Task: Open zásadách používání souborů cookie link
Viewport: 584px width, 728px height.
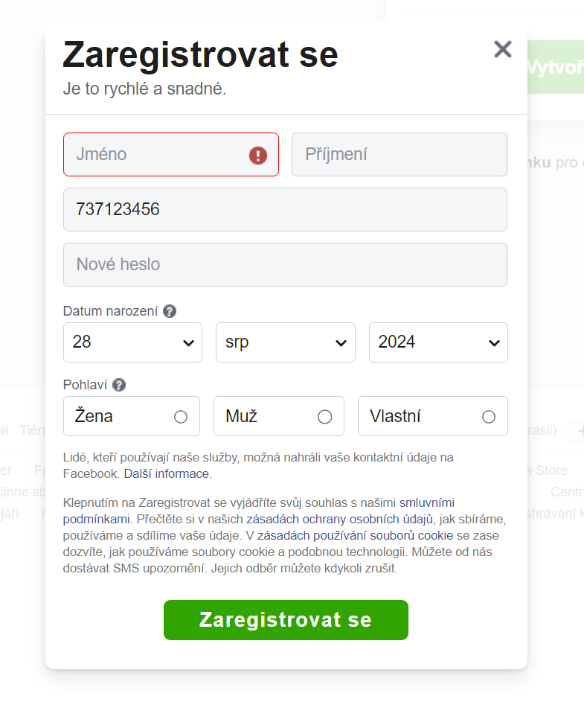Action: point(356,536)
